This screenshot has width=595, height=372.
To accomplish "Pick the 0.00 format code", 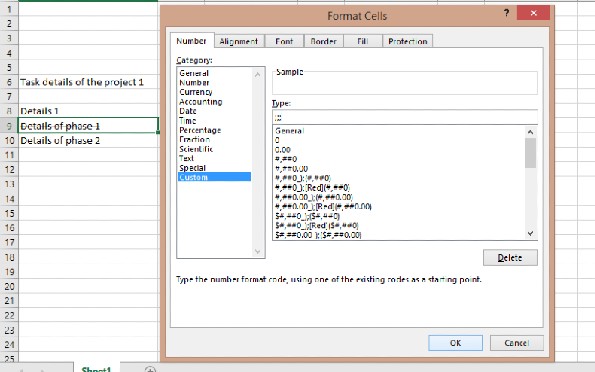I will point(283,150).
